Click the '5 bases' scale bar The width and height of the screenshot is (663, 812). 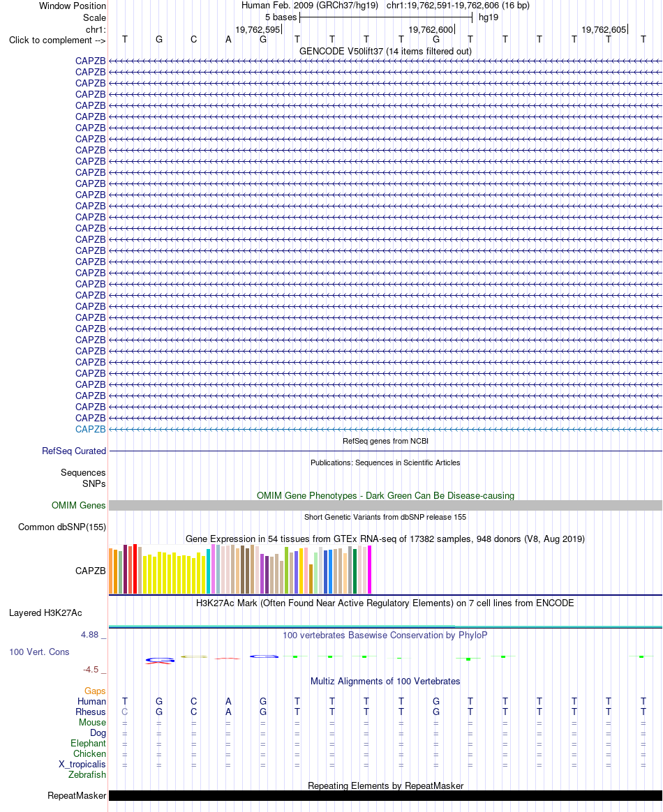386,17
